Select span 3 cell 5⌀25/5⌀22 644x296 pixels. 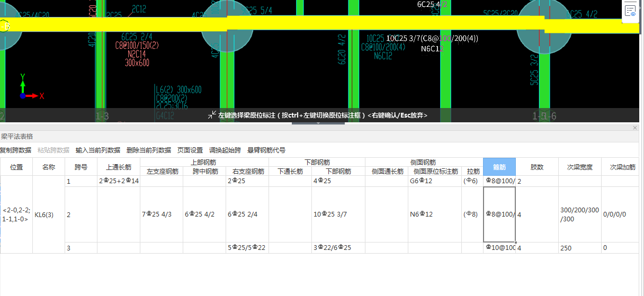pyautogui.click(x=247, y=248)
